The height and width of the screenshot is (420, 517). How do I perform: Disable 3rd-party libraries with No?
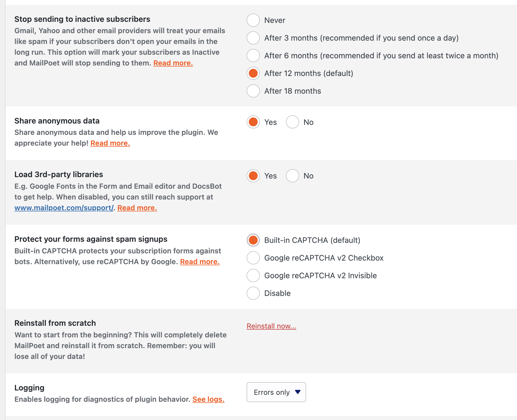pos(292,176)
